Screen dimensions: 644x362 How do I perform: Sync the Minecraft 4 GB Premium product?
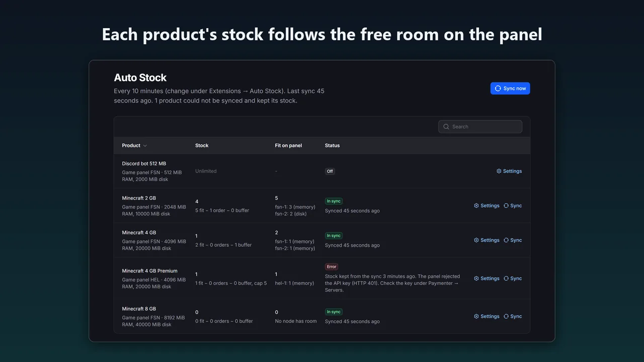point(513,279)
